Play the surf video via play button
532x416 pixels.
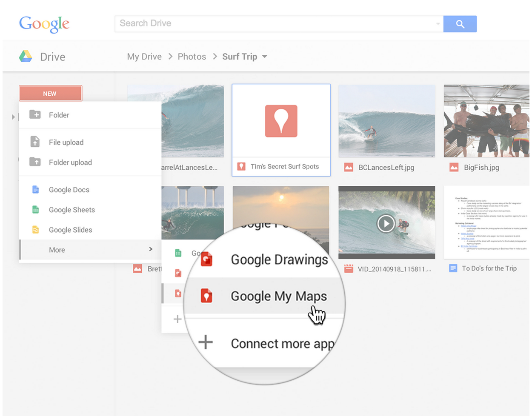pos(386,223)
